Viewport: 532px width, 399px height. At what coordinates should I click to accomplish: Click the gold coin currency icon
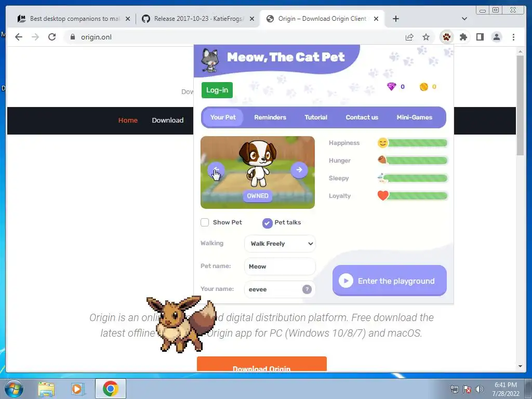[424, 87]
